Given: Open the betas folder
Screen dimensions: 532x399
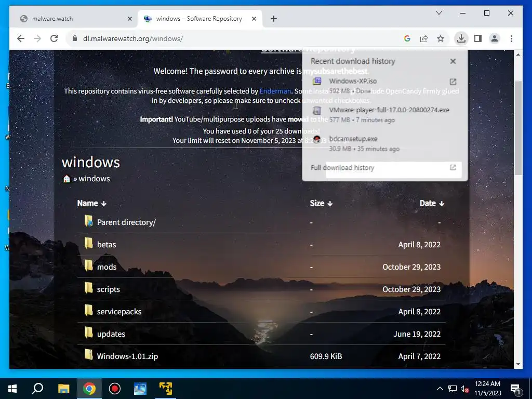Looking at the screenshot, I should pos(107,245).
